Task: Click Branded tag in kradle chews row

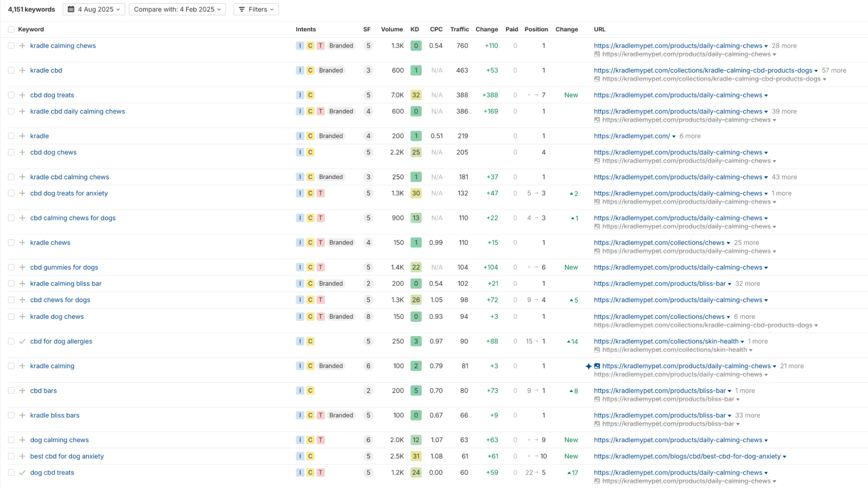Action: pos(341,242)
